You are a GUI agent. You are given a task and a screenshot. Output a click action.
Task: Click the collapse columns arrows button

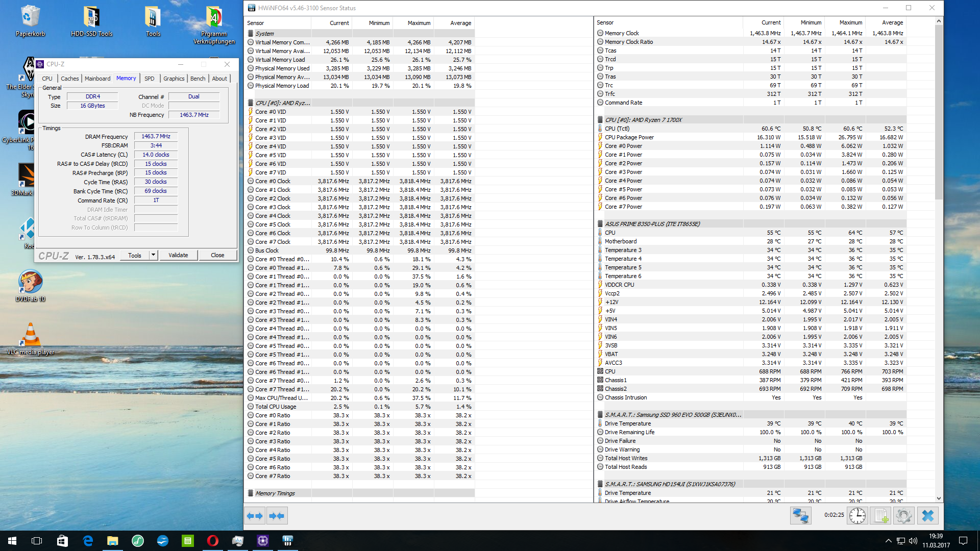tap(277, 516)
